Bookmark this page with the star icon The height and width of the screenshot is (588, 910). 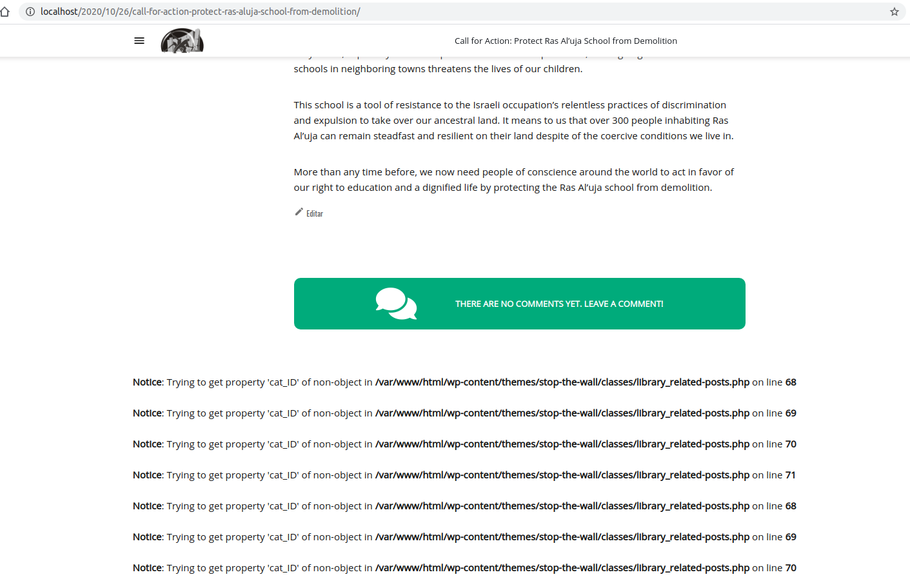tap(895, 12)
